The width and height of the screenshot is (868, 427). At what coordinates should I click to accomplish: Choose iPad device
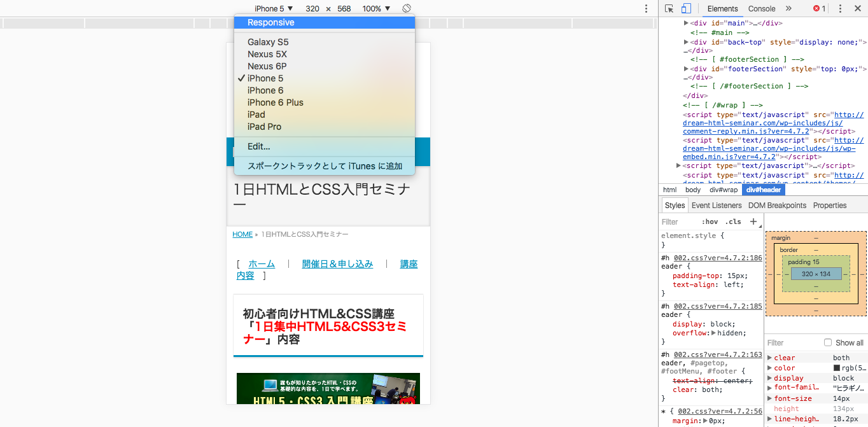[x=324, y=115]
